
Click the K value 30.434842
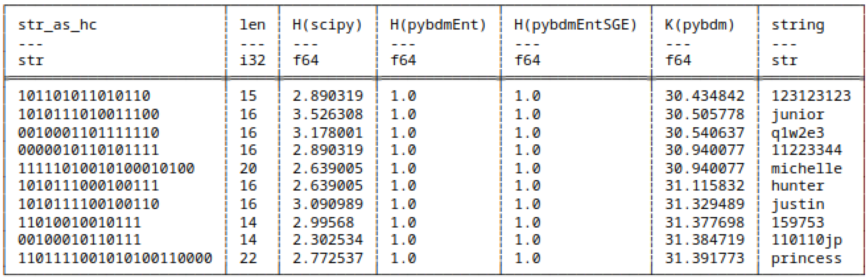tap(704, 96)
